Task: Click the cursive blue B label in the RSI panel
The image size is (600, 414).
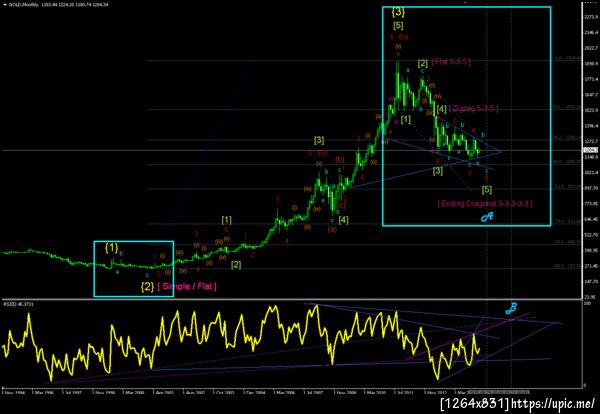Action: (x=511, y=308)
